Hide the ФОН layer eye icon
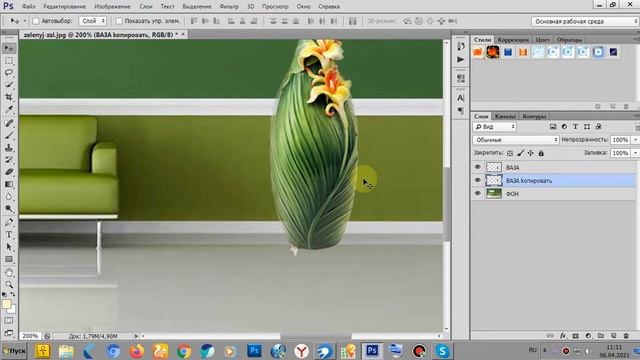This screenshot has width=640, height=360. click(478, 193)
